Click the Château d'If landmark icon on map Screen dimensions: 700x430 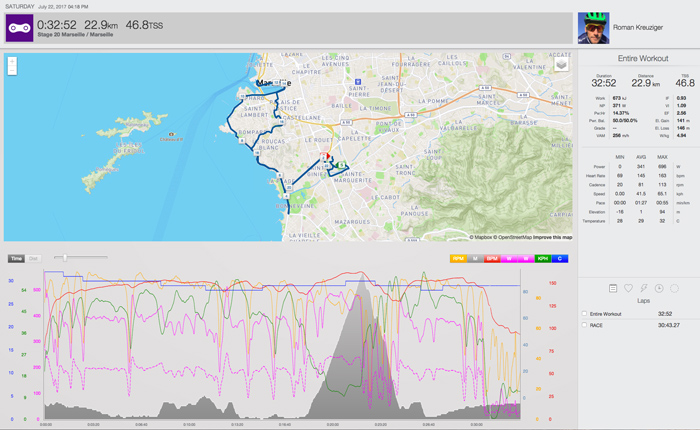[x=171, y=134]
